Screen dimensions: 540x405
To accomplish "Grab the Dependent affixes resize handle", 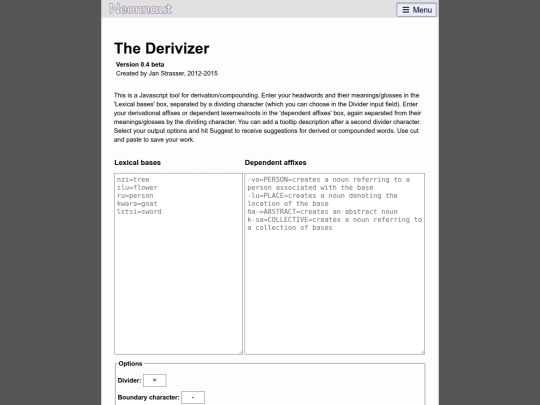I will coord(422,352).
